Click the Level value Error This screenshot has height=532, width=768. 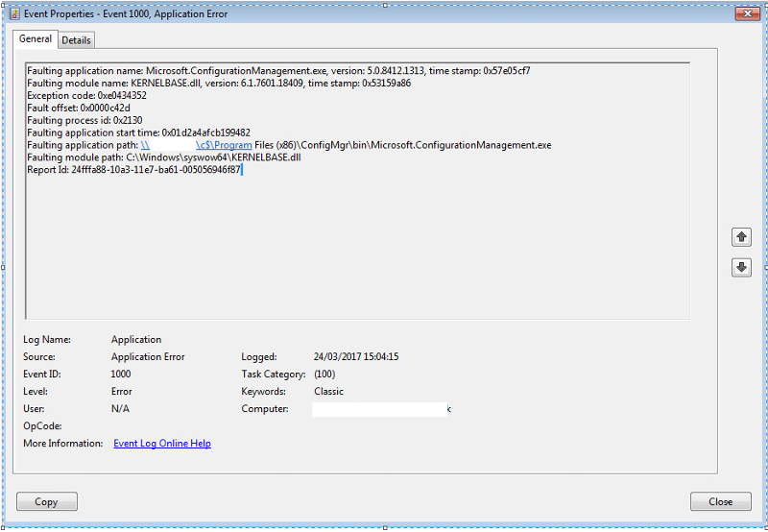tap(122, 392)
